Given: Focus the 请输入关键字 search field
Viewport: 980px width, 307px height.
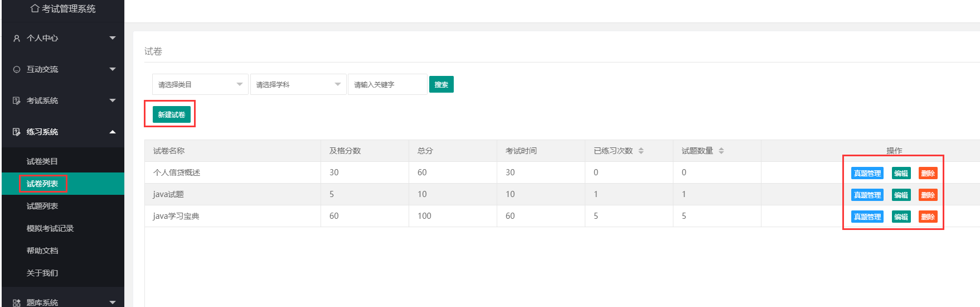Looking at the screenshot, I should [x=387, y=84].
